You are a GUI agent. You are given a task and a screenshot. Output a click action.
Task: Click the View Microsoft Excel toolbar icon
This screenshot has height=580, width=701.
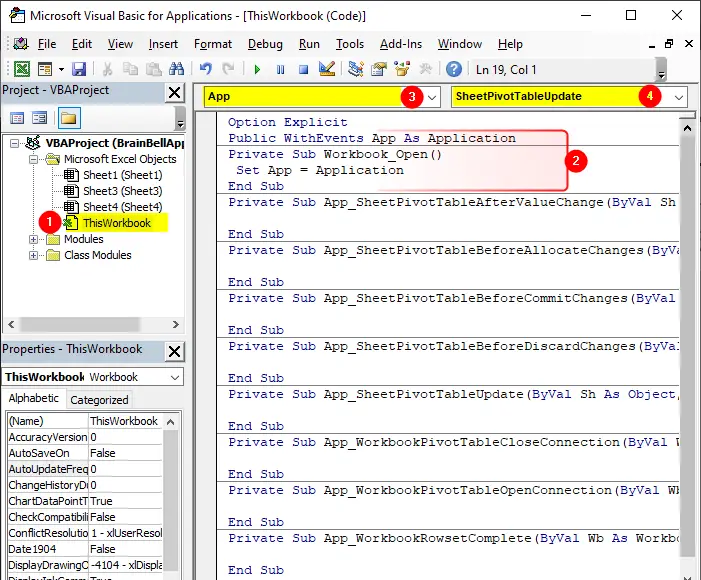pos(22,69)
